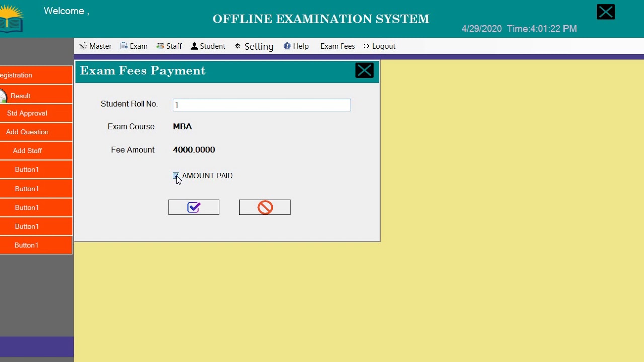Open the Result sidebar button

pos(36,96)
